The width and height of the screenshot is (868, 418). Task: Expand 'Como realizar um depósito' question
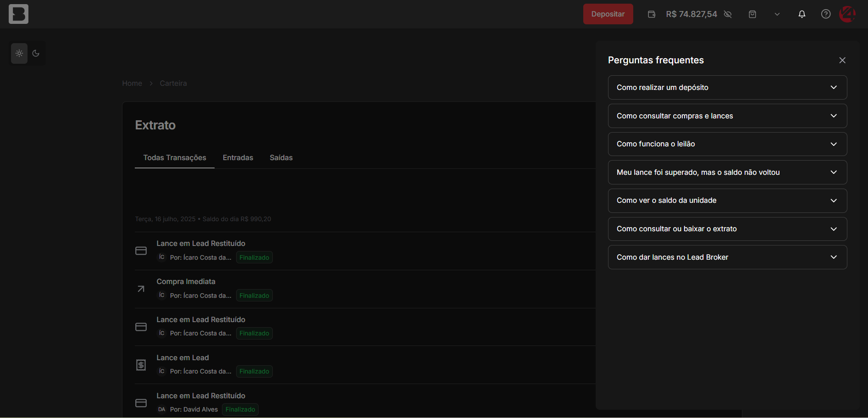[x=727, y=88]
